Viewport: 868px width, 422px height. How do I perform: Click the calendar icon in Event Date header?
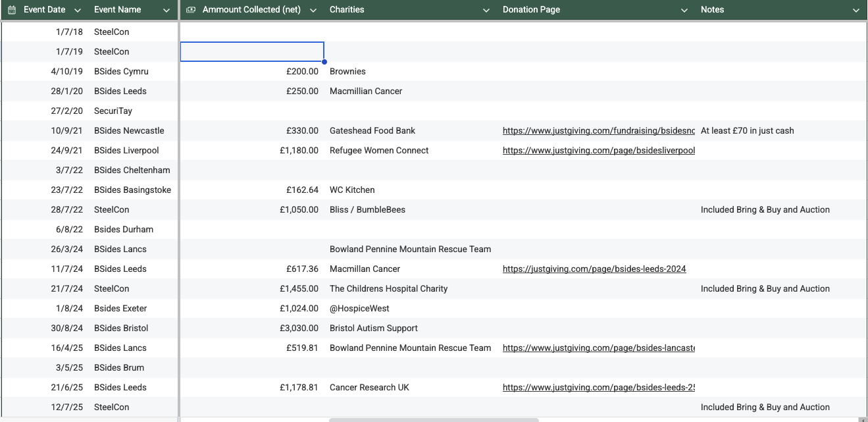tap(12, 10)
